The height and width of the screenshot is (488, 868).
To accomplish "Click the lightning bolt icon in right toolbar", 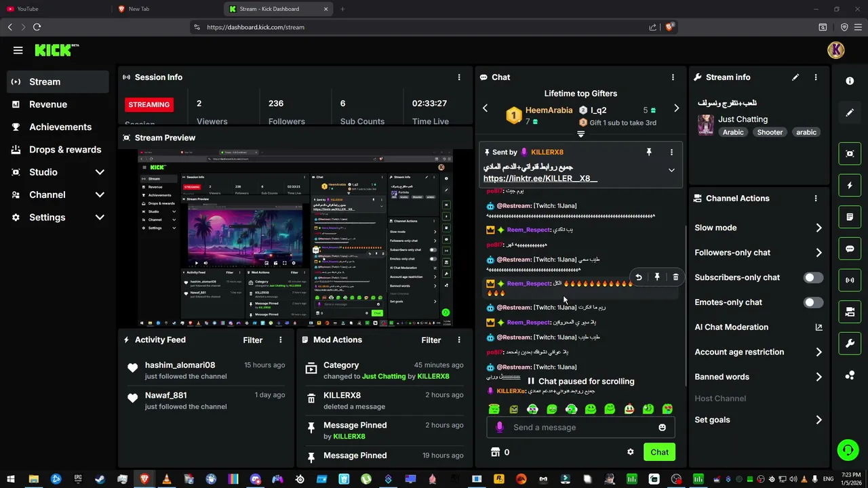I will pyautogui.click(x=850, y=186).
